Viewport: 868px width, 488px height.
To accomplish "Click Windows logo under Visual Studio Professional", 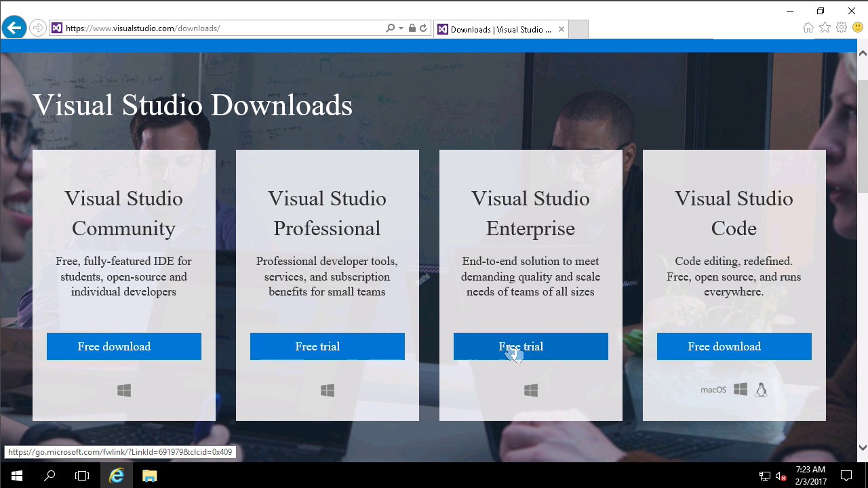I will [328, 390].
